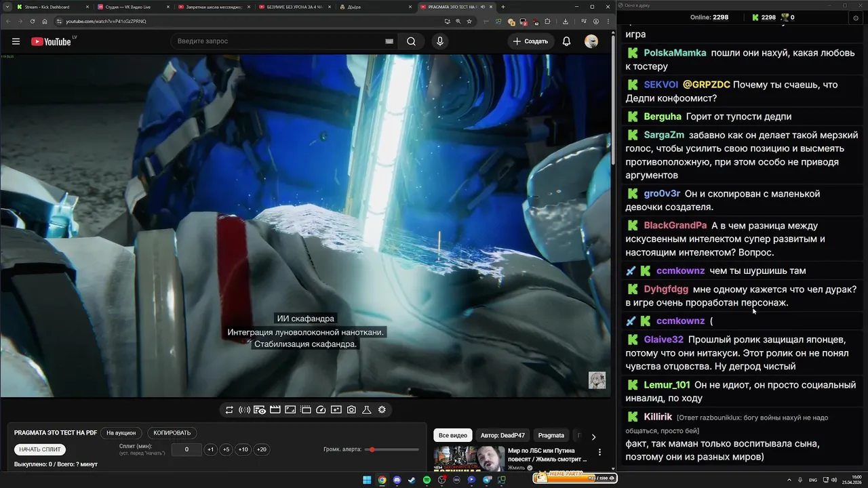Click the YouTube search magnifier button
The height and width of the screenshot is (488, 868).
411,41
